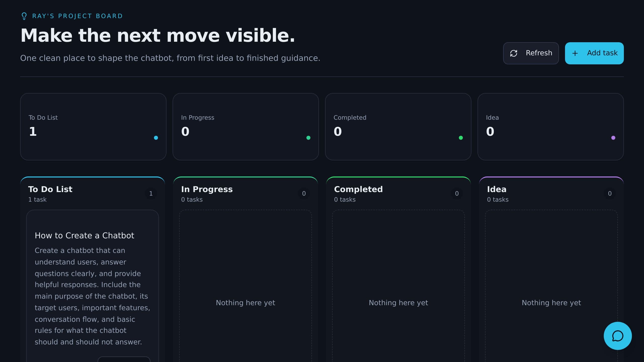Click the green dot on Completed summary card

461,138
